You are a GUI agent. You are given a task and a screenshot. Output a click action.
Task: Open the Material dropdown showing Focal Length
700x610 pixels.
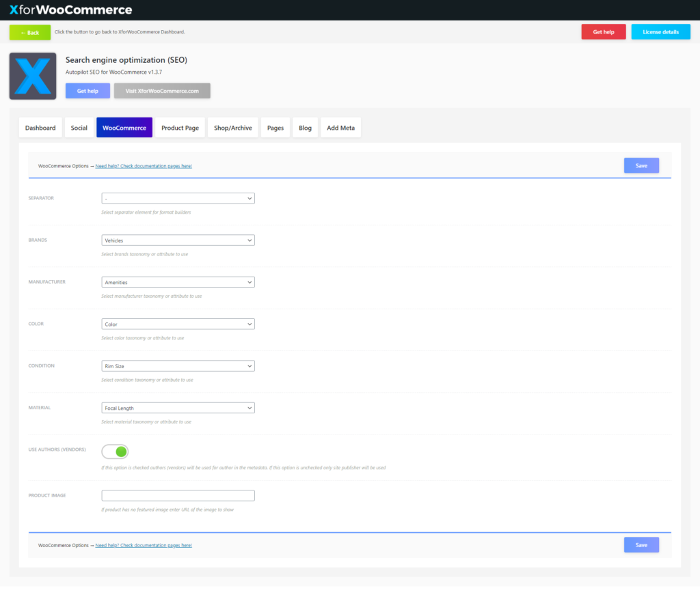point(178,408)
